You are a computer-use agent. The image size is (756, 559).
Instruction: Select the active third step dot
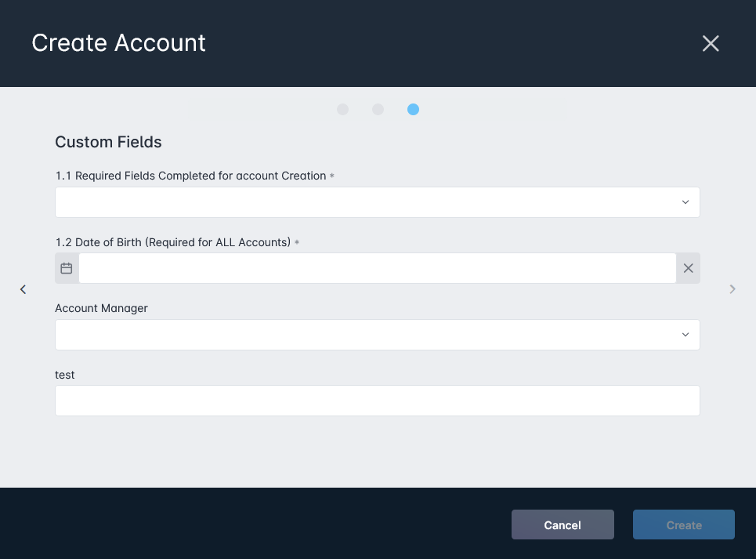point(413,110)
